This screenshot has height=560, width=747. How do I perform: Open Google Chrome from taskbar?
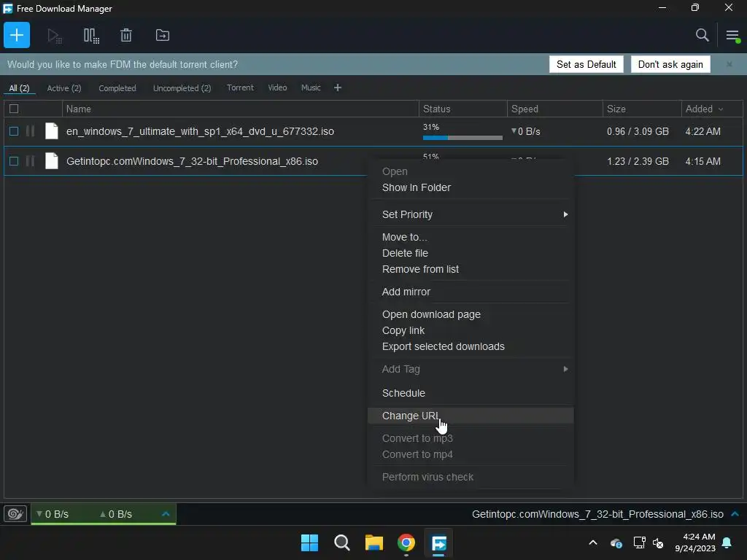click(x=406, y=542)
